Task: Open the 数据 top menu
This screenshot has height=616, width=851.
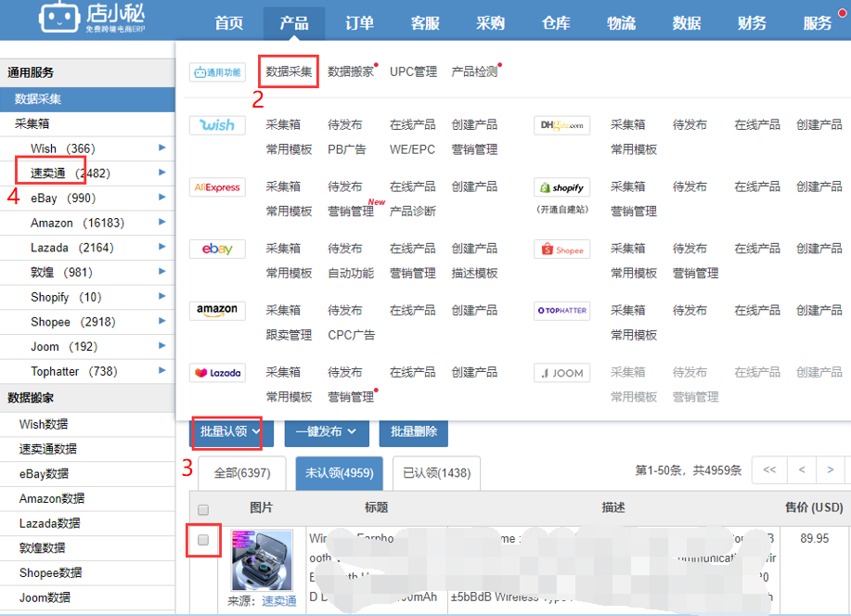Action: click(x=687, y=23)
